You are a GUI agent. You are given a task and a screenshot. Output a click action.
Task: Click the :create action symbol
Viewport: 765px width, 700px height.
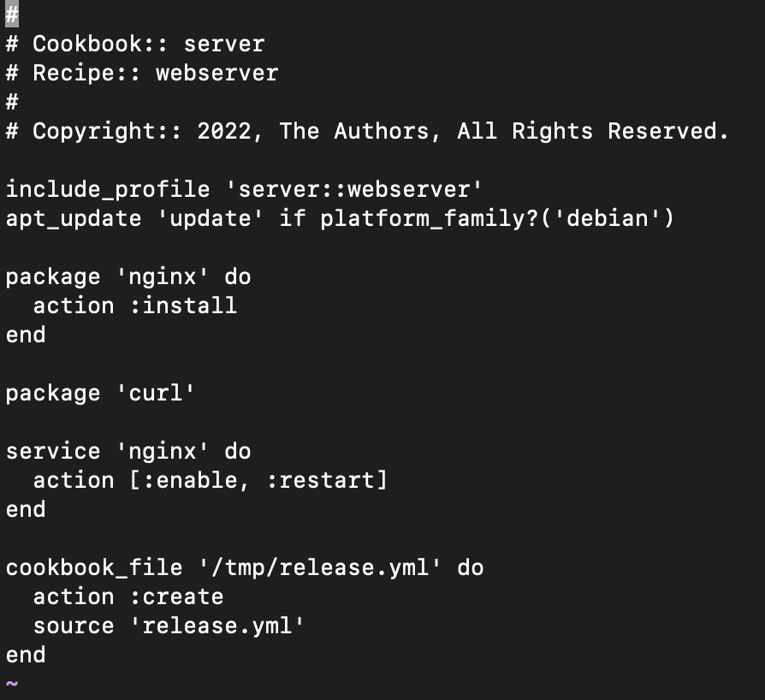pos(176,596)
